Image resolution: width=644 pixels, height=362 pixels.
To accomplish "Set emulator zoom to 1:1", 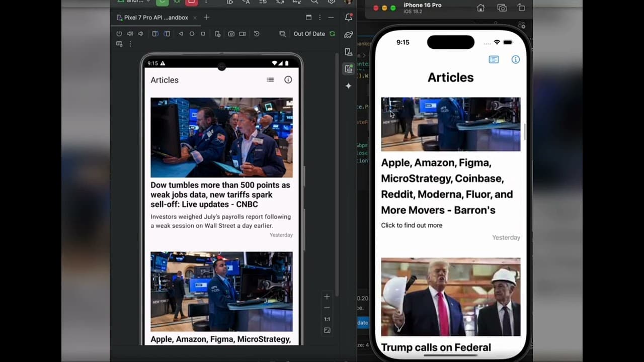I will pos(327,319).
